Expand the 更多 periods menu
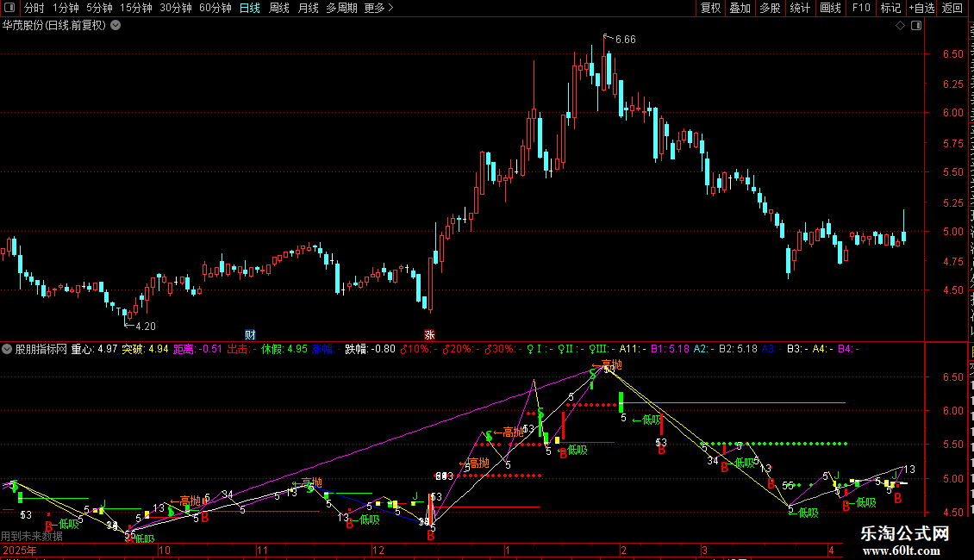The image size is (974, 560). 379,8
